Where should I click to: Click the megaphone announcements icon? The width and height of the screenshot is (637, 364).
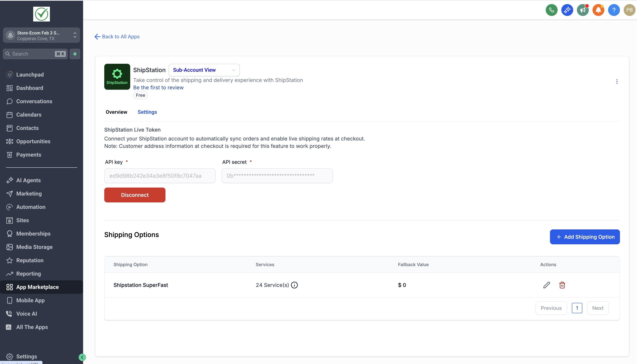[583, 10]
